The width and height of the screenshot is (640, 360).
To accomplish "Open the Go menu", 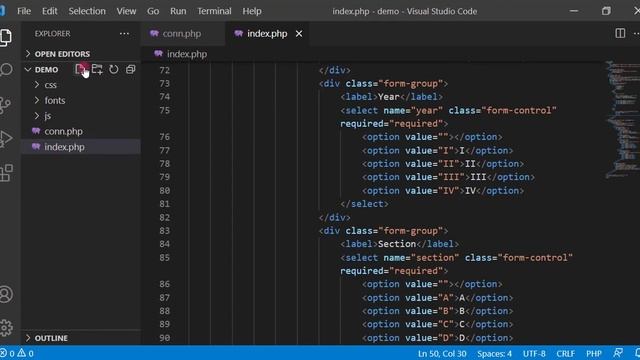I will (153, 11).
